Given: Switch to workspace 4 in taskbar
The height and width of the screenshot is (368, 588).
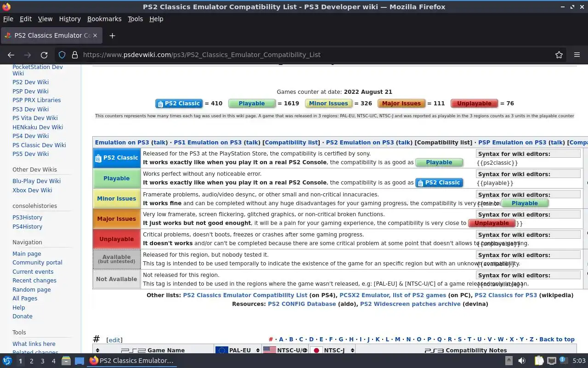Looking at the screenshot, I should click(x=53, y=361).
